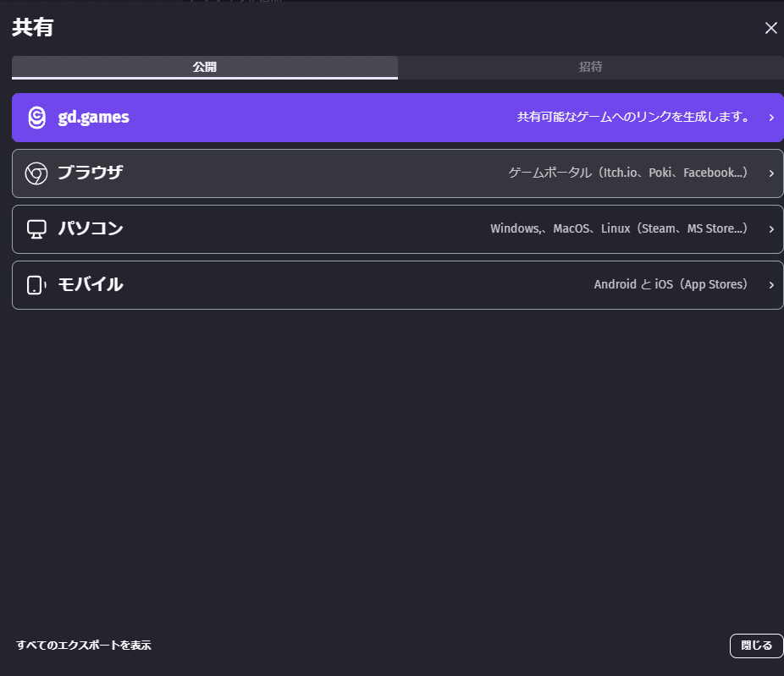Click the phone icon beside モバイル
Image resolution: width=784 pixels, height=676 pixels.
(36, 285)
